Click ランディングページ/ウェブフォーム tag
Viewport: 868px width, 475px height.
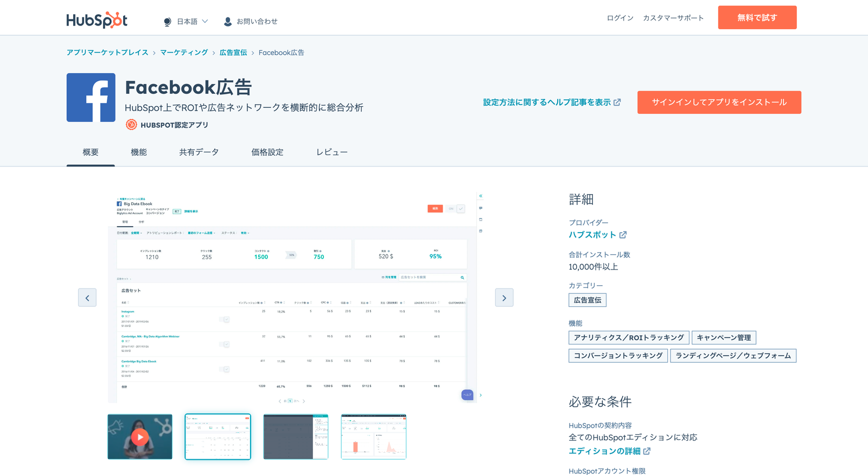(733, 356)
